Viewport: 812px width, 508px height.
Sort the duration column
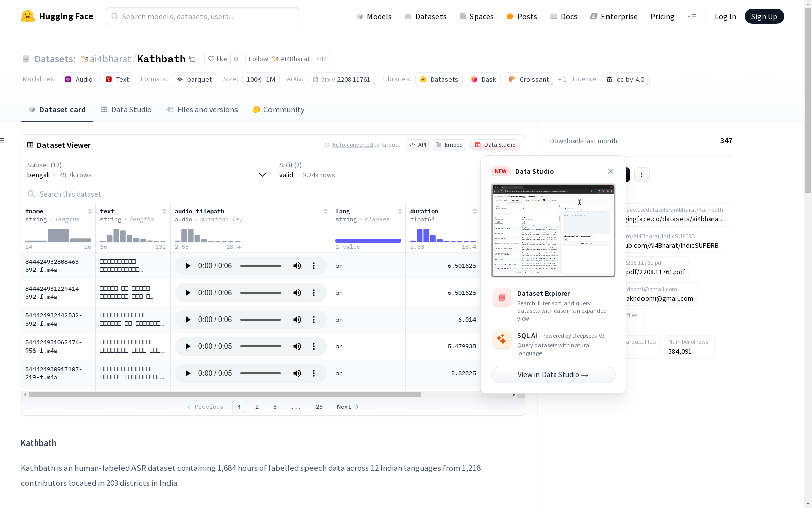pyautogui.click(x=475, y=211)
